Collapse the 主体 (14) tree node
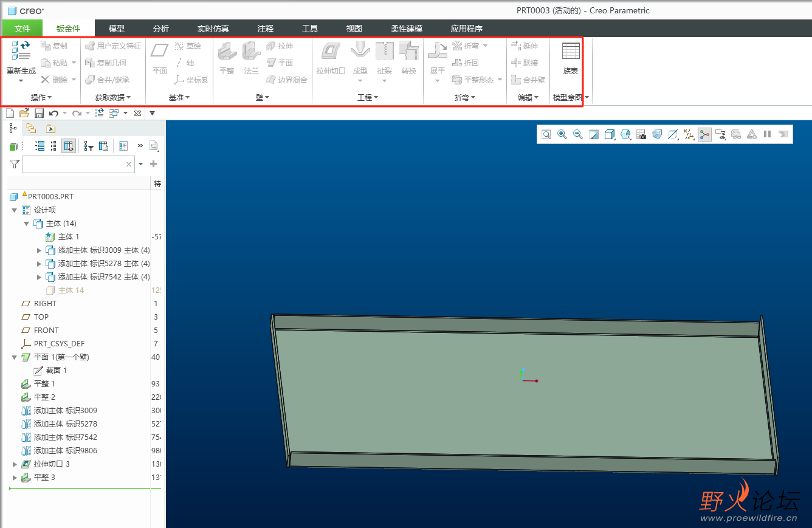The height and width of the screenshot is (528, 812). tap(27, 224)
